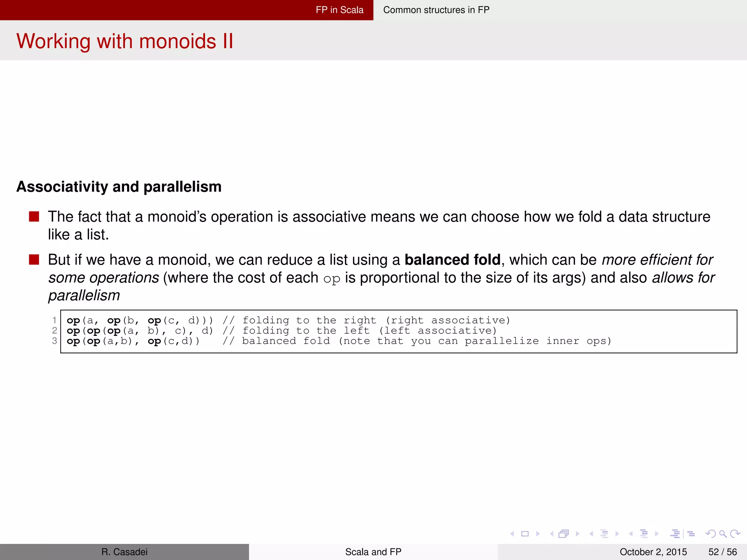Jump to previous subsection arrow
Image resolution: width=747 pixels, height=560 pixels.
click(x=591, y=534)
